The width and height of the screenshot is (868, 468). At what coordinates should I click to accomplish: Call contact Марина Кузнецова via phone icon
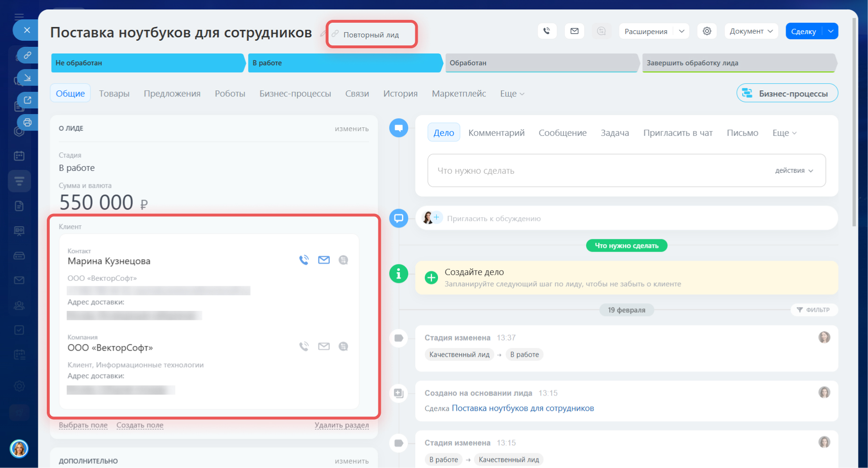pyautogui.click(x=304, y=260)
